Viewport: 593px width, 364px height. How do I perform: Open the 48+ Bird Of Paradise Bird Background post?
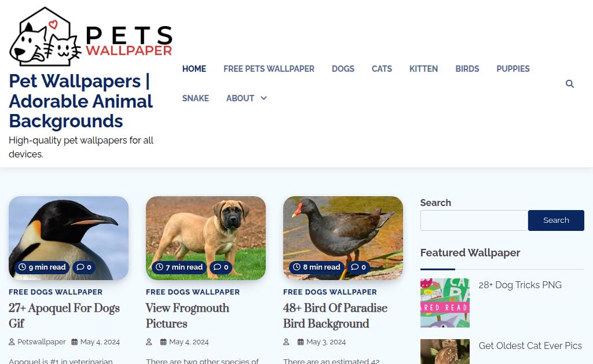[x=335, y=315]
